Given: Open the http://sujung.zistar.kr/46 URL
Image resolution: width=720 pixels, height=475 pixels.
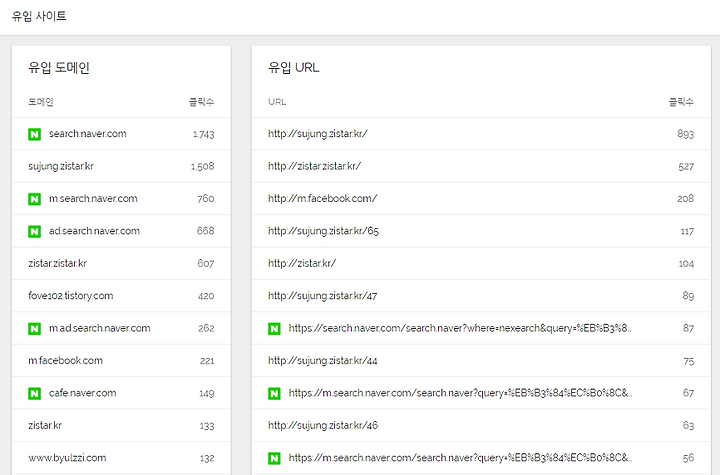Looking at the screenshot, I should coord(323,425).
